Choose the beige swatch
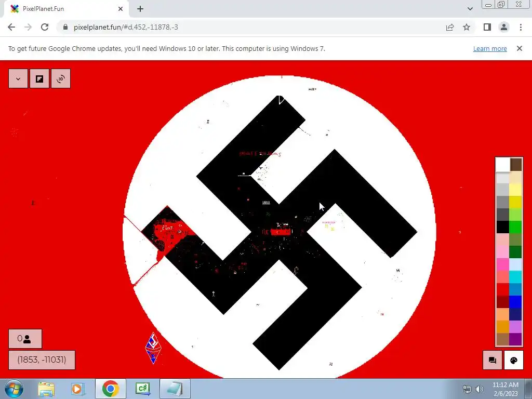The image size is (532, 399). (x=515, y=178)
